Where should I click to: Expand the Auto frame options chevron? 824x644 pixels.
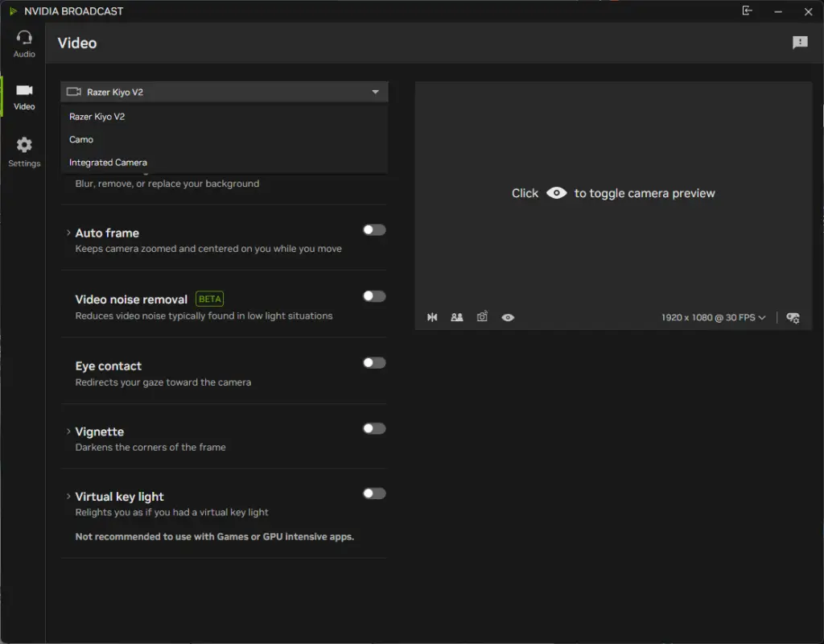pyautogui.click(x=68, y=233)
